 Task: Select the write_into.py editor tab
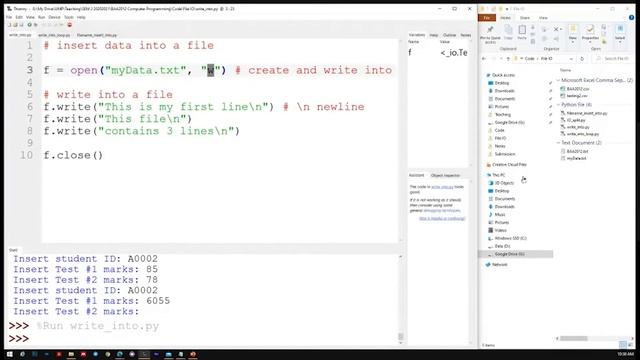click(20, 35)
